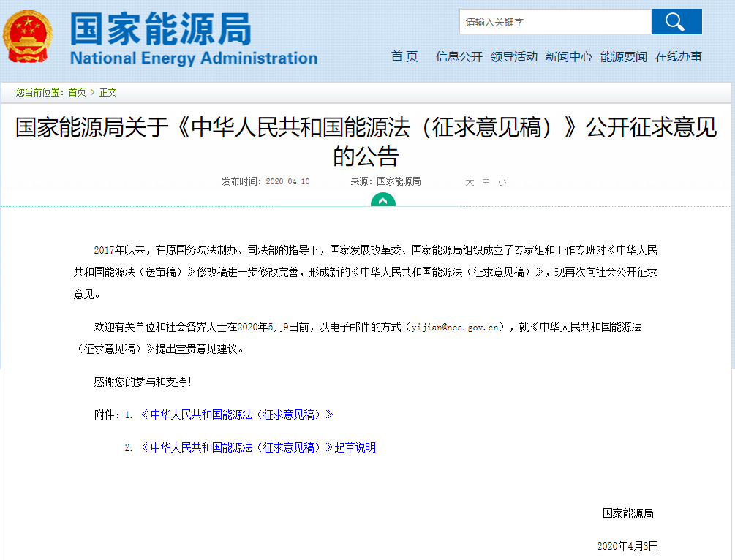Click the email yijian@nea.gov.cn text

455,327
